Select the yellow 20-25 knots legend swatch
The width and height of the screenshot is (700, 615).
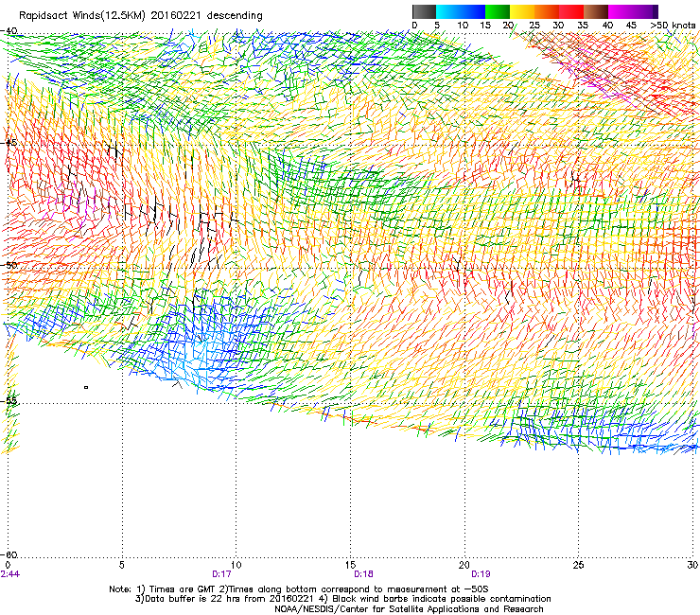(x=522, y=11)
